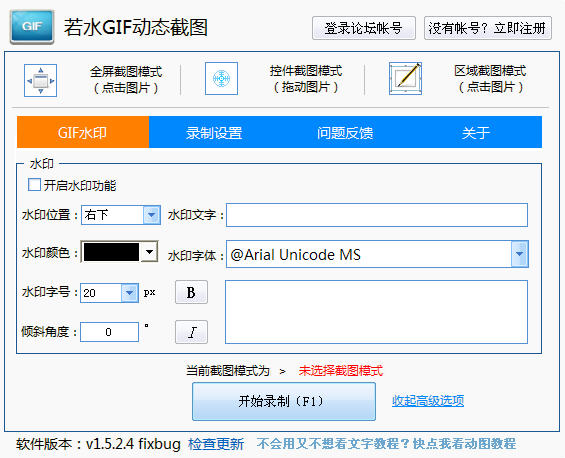Start recording with 开始录制 (F1) button
The height and width of the screenshot is (458, 565).
point(284,401)
